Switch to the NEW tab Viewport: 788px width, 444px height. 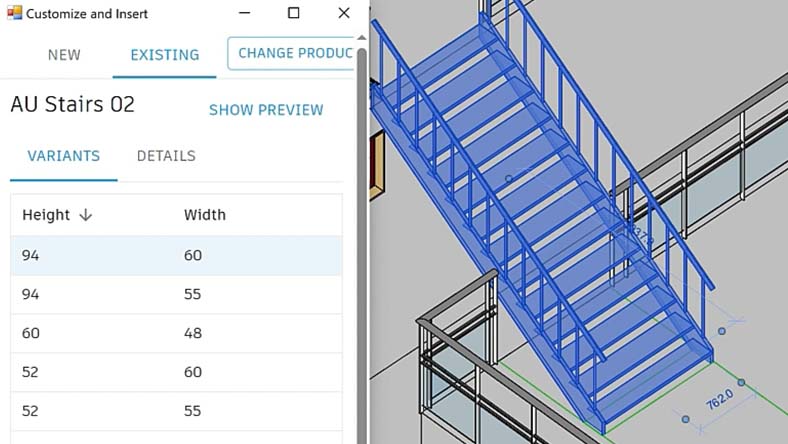(x=64, y=55)
